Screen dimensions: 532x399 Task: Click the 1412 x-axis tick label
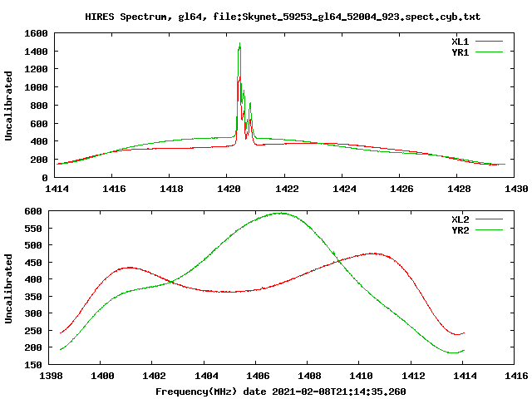coord(413,376)
